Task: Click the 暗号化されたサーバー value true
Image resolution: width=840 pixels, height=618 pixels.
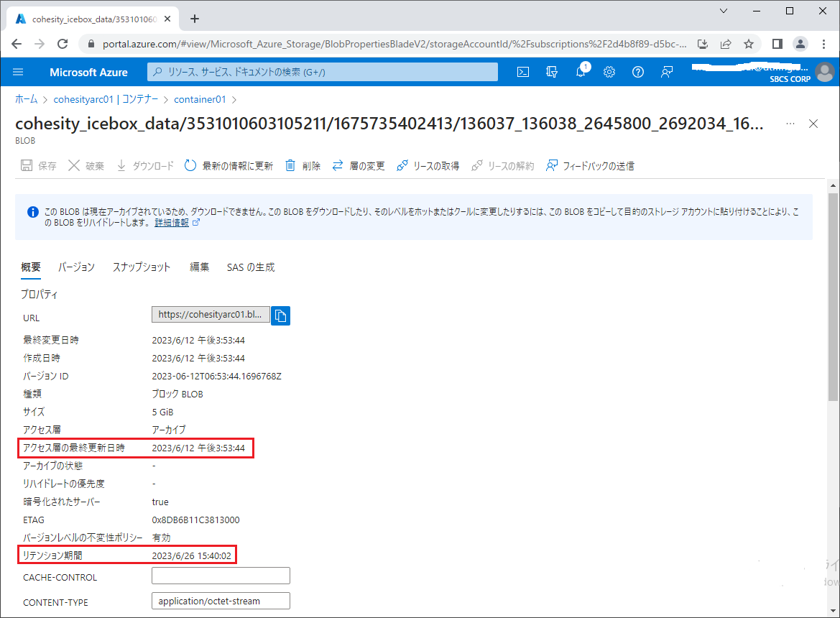Action: click(160, 502)
